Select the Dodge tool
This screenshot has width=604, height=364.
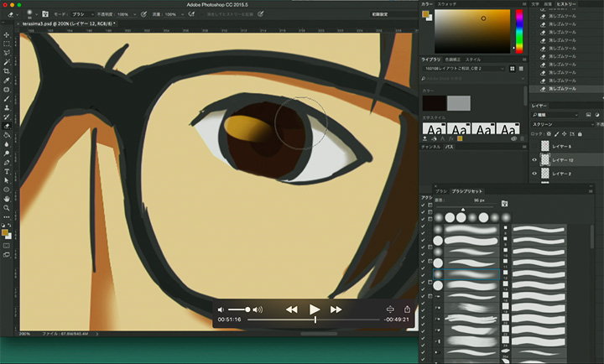[7, 153]
